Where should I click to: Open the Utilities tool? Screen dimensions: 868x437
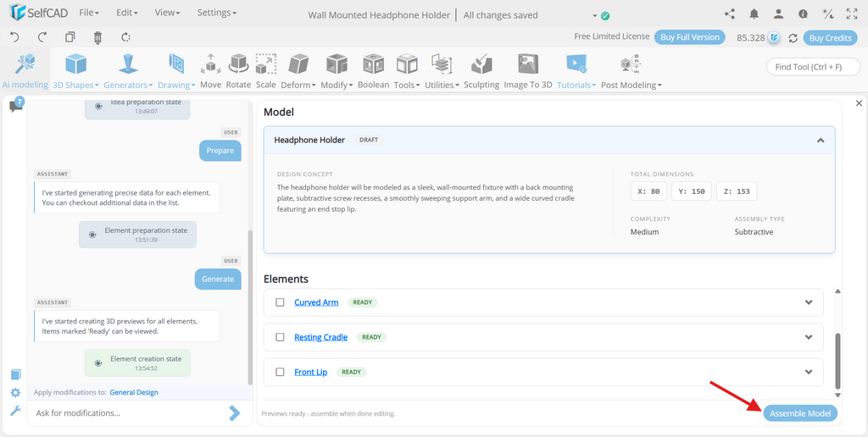(x=442, y=71)
